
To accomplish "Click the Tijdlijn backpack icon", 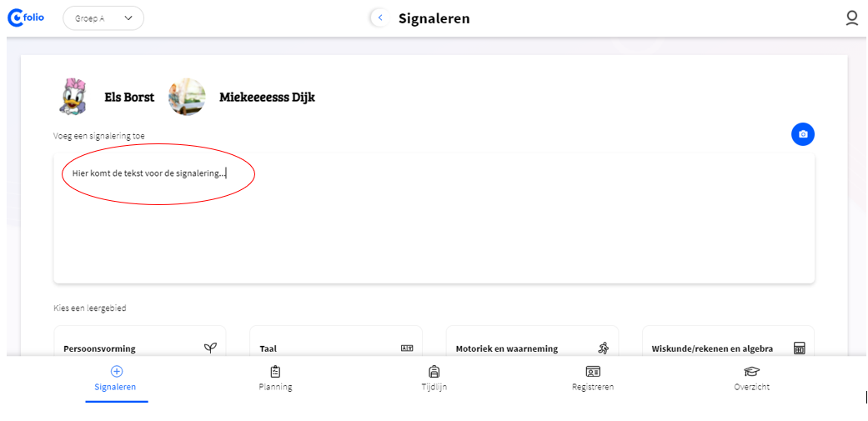I will click(x=434, y=371).
